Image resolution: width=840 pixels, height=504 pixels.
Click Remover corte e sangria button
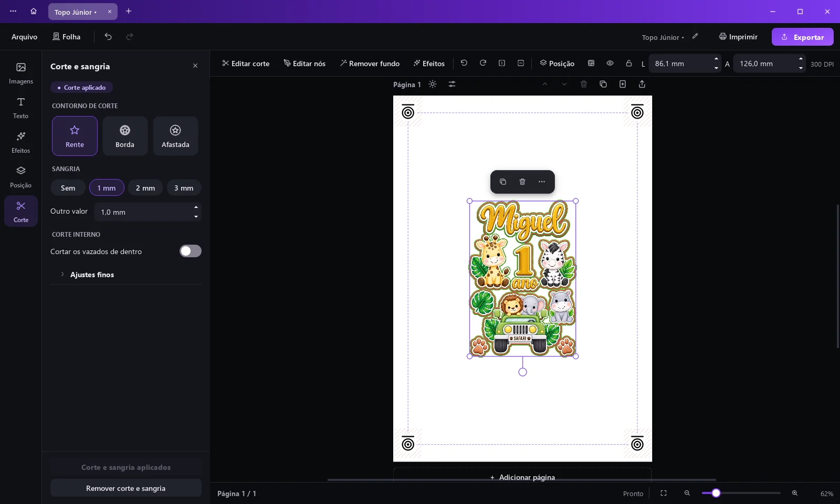click(x=126, y=488)
